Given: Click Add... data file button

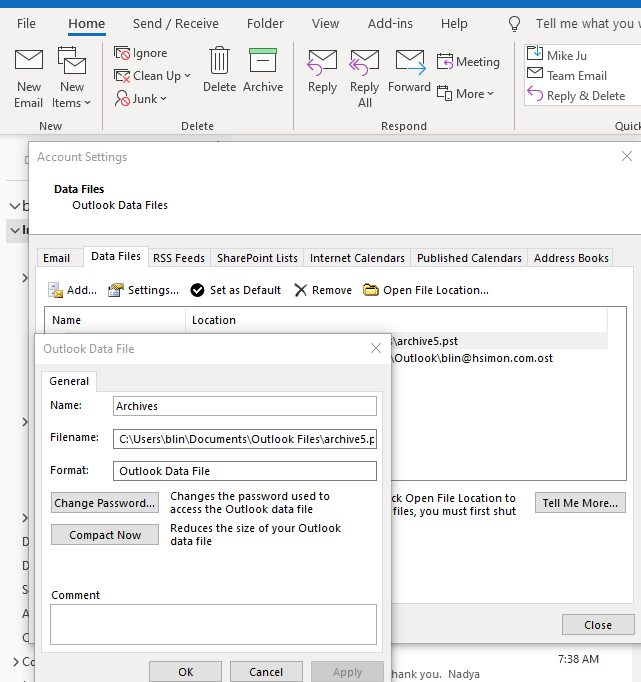Looking at the screenshot, I should pos(72,290).
